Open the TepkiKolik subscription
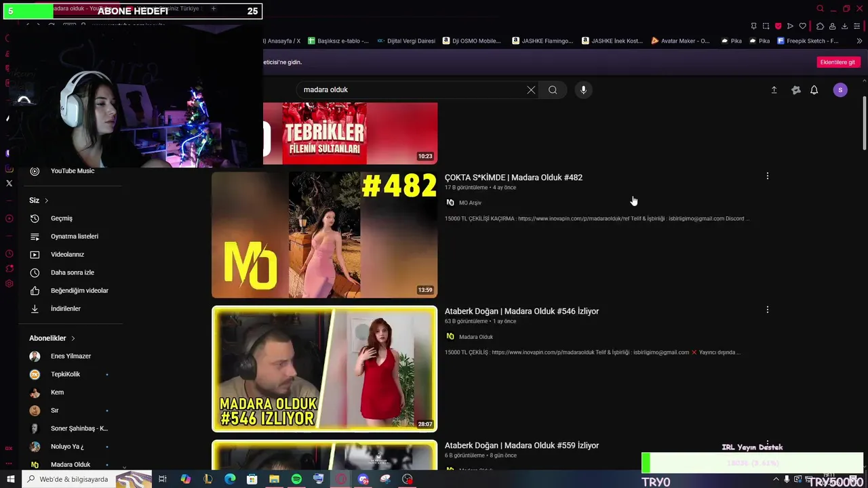This screenshot has width=868, height=488. click(x=64, y=374)
